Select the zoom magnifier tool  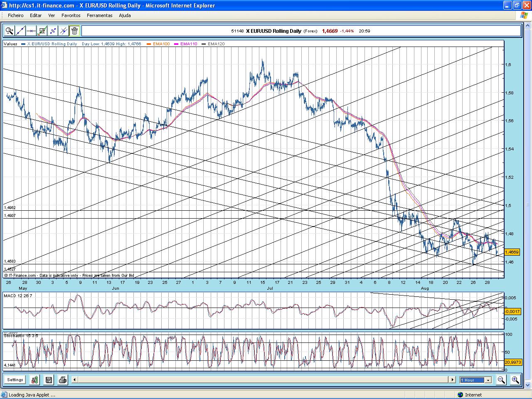pos(9,31)
